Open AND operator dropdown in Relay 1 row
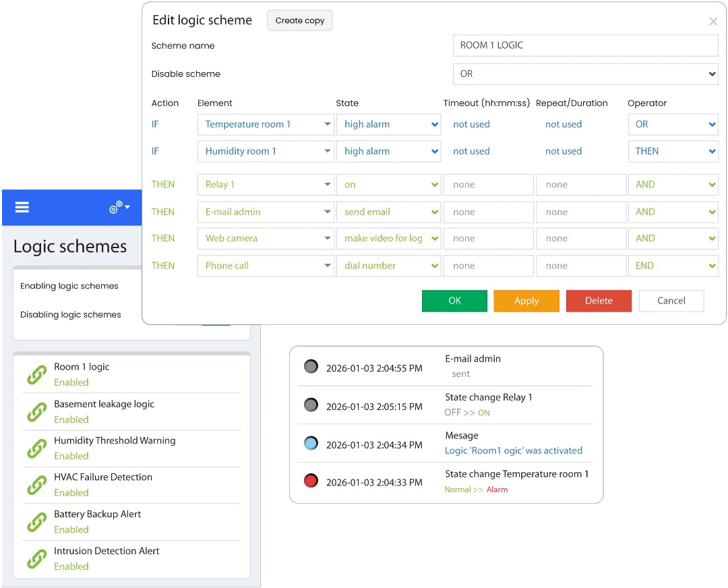This screenshot has height=588, width=728. click(673, 185)
